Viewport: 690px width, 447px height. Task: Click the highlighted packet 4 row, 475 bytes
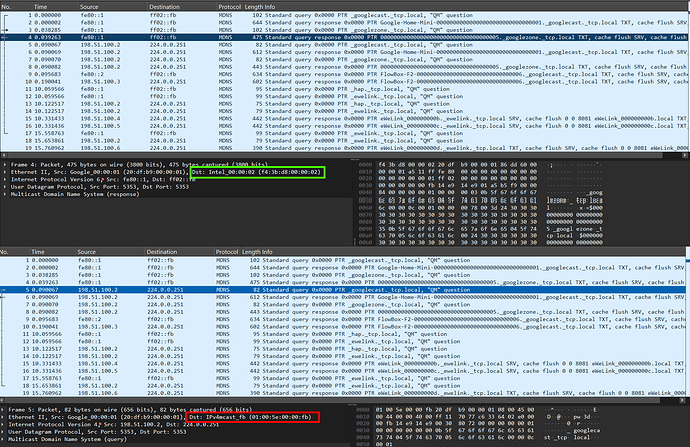345,37
